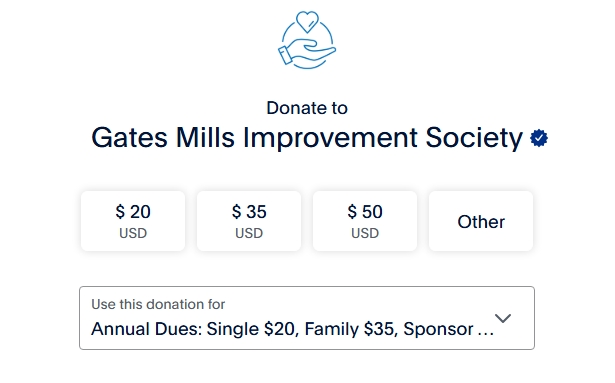This screenshot has height=383, width=615.
Task: Choose the Other amount option
Action: pyautogui.click(x=481, y=221)
